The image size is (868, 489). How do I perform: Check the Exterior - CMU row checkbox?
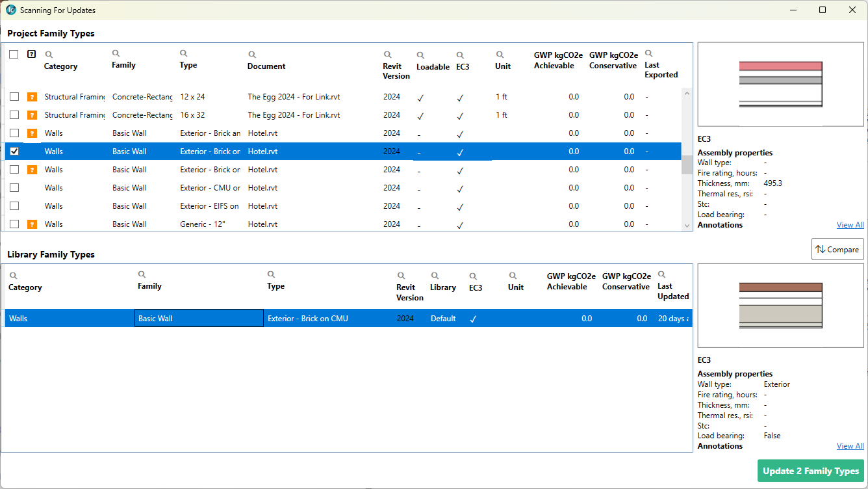point(14,188)
